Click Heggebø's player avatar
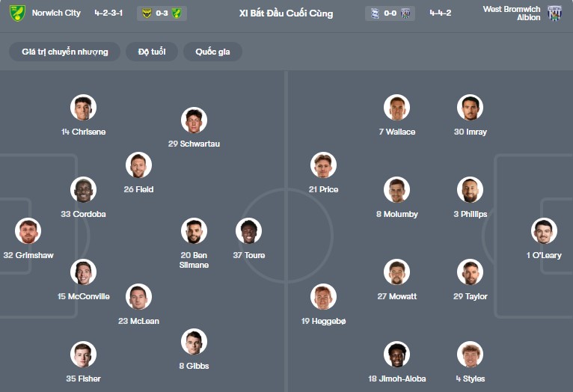Image resolution: width=573 pixels, height=392 pixels. pos(323,297)
